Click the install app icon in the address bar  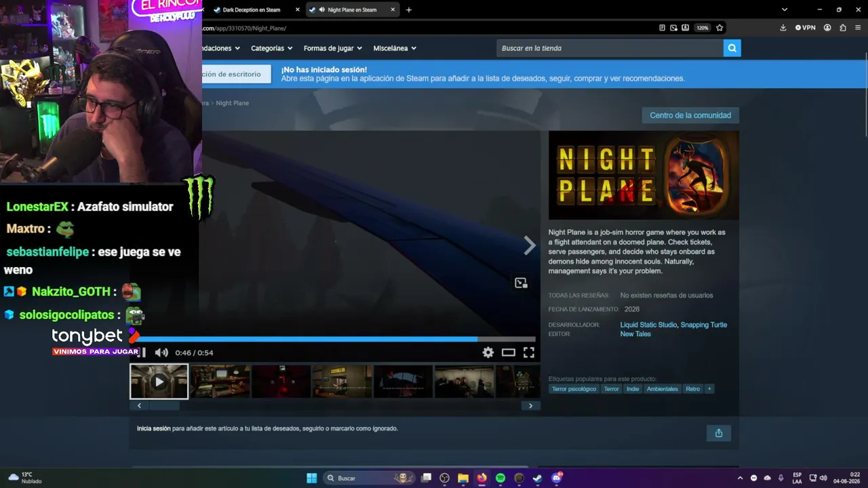[686, 28]
